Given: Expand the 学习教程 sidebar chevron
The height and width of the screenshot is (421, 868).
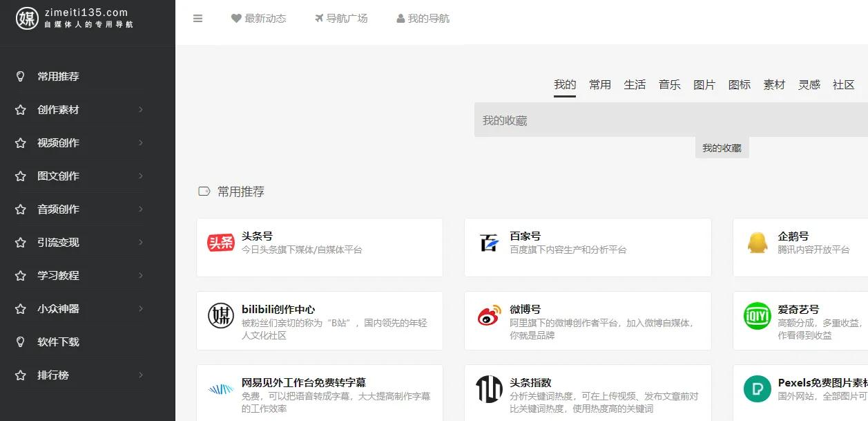Looking at the screenshot, I should pos(141,276).
